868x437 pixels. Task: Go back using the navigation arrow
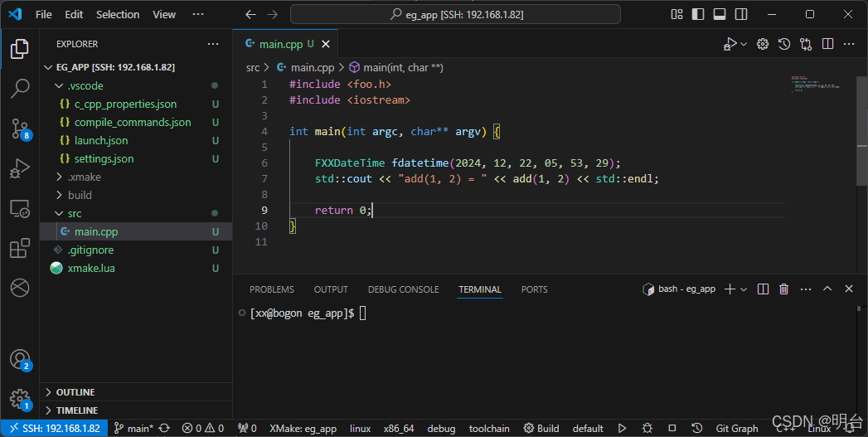click(x=250, y=14)
